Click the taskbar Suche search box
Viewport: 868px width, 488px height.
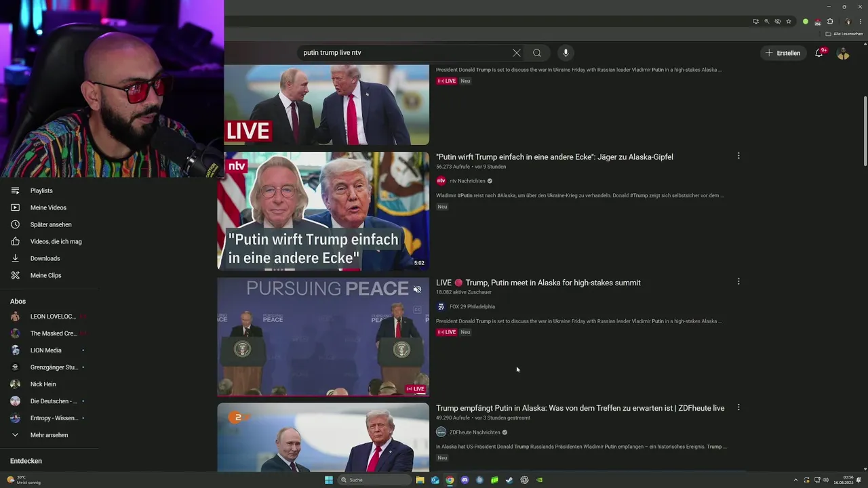375,480
